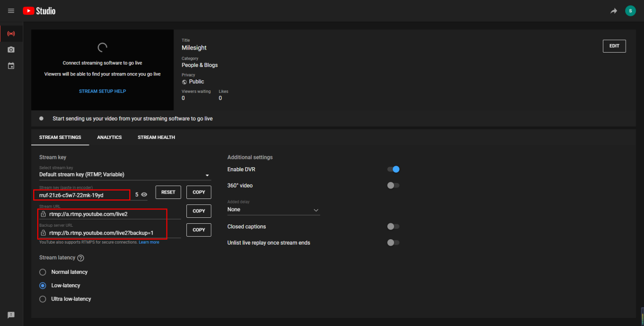This screenshot has width=644, height=326.
Task: Click the "Public" privacy text
Action: (x=196, y=81)
